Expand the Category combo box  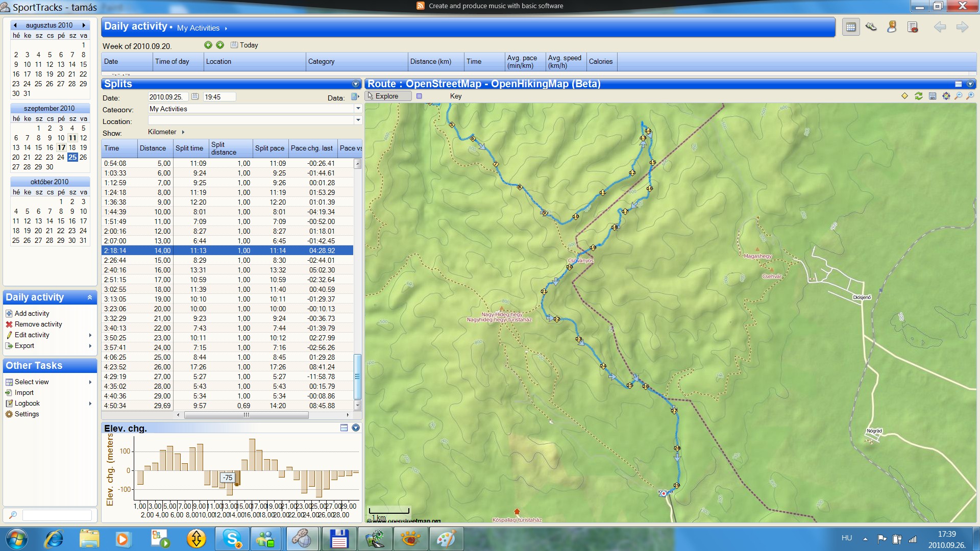click(358, 109)
